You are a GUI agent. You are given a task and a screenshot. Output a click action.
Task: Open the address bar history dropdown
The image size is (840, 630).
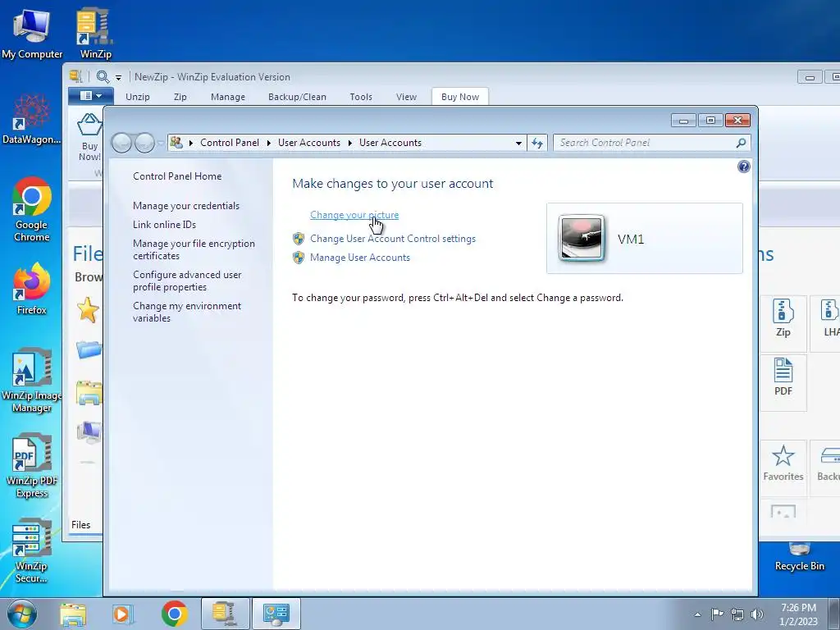(518, 143)
